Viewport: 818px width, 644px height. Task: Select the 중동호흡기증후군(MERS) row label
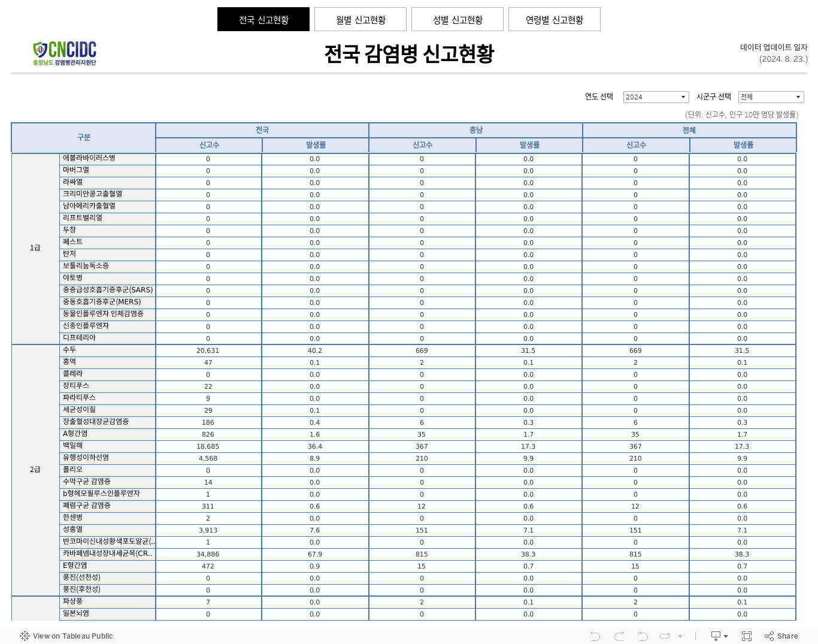coord(108,303)
